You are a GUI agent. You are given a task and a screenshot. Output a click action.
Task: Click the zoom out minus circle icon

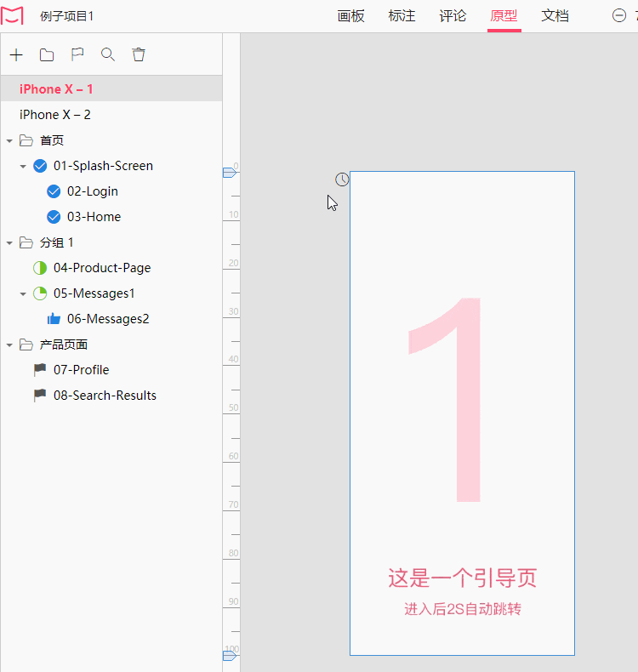point(619,16)
